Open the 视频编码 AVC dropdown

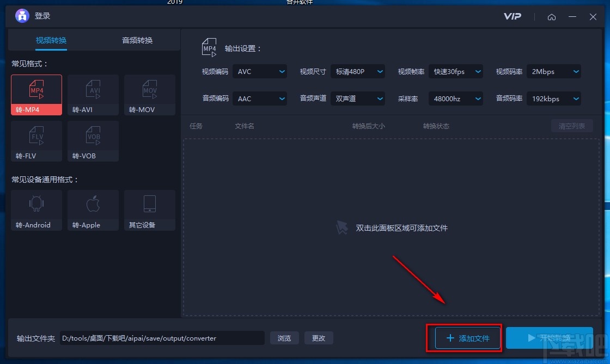click(260, 71)
